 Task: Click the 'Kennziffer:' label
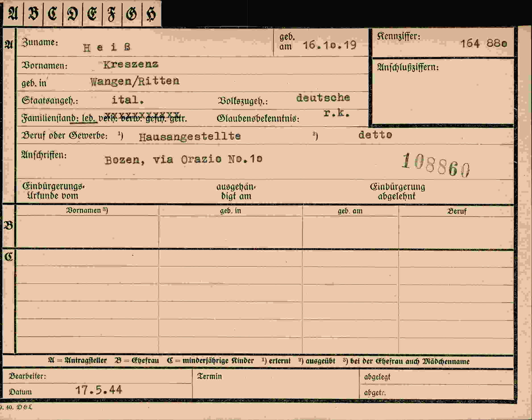[399, 36]
